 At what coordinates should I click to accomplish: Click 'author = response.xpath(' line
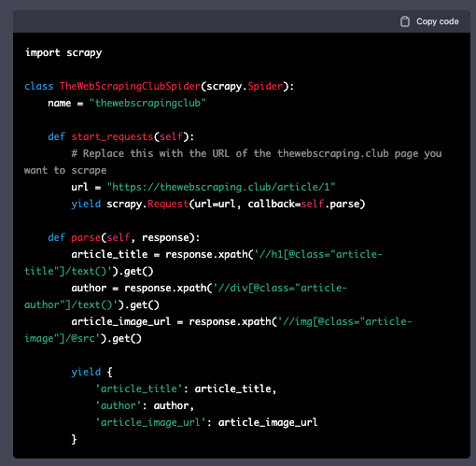pyautogui.click(x=209, y=288)
